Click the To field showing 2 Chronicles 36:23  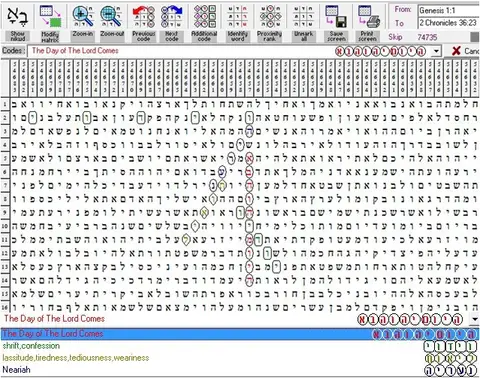click(x=449, y=23)
